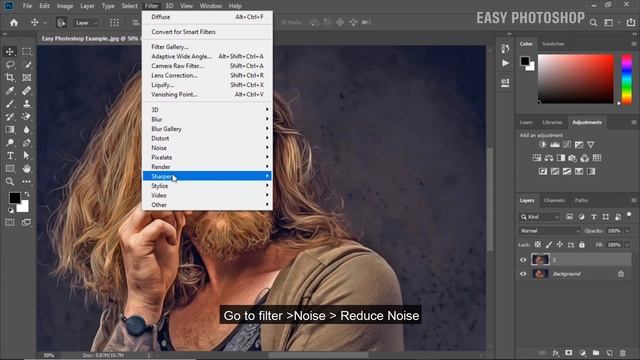Expand the Stylize submenu
640x360 pixels.
pyautogui.click(x=207, y=186)
